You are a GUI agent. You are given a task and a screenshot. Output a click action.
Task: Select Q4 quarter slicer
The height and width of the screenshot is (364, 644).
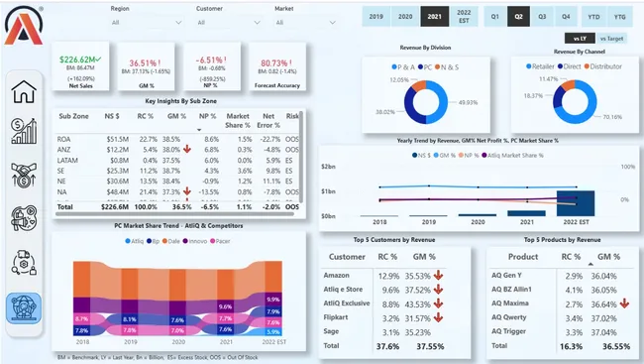click(x=566, y=17)
